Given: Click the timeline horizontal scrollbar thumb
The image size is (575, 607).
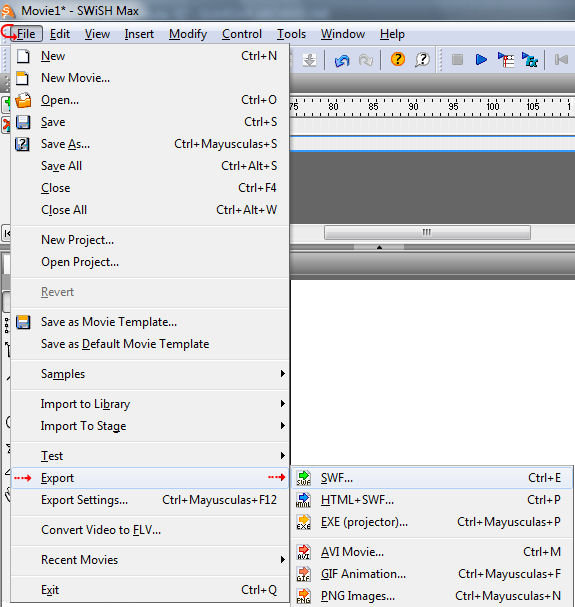Looking at the screenshot, I should tap(427, 233).
